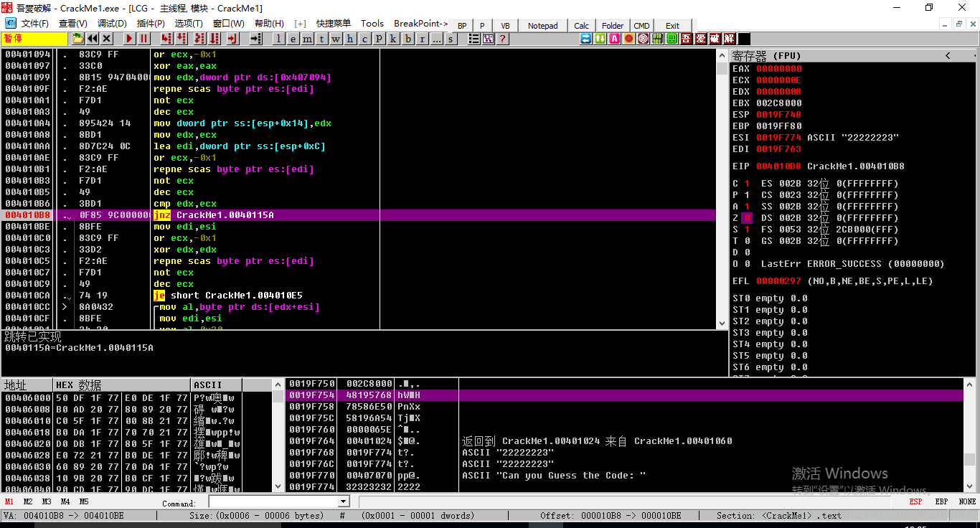The height and width of the screenshot is (528, 980).
Task: Select the jnz CrackMe1.0040115A instruction line
Action: pos(359,215)
